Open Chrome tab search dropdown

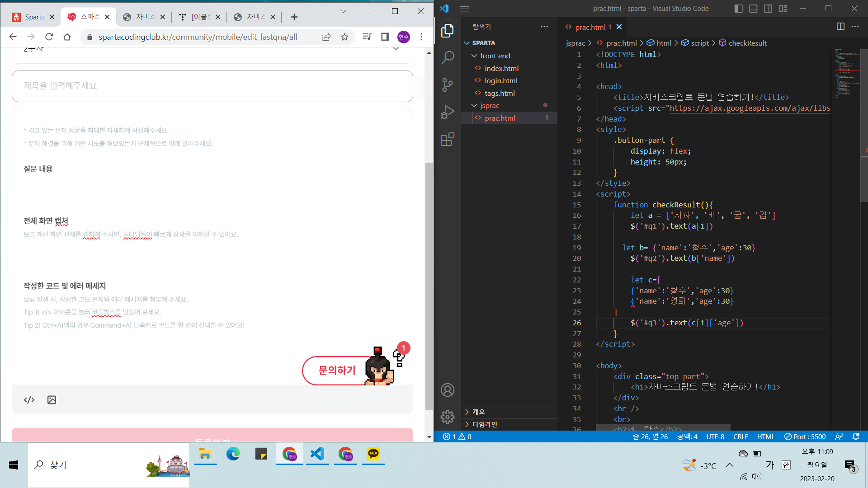pyautogui.click(x=343, y=11)
